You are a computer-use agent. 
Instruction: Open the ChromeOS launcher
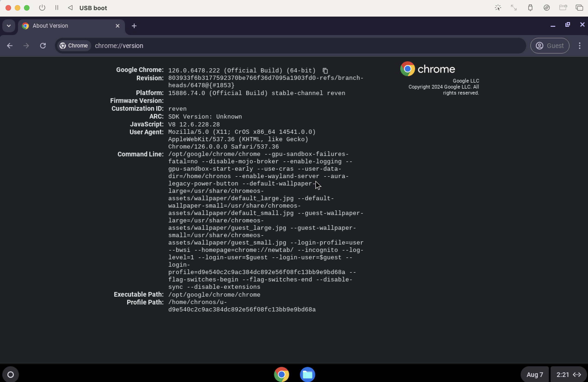click(10, 375)
